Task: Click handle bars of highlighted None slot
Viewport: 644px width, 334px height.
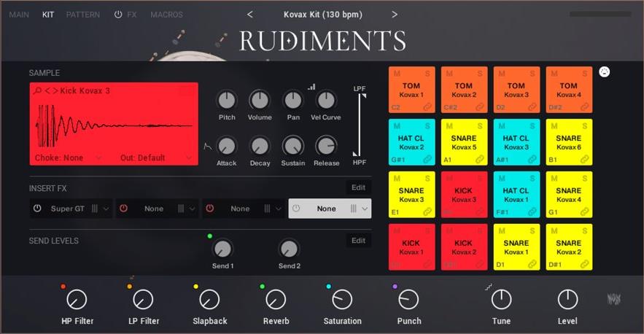Action: (353, 209)
